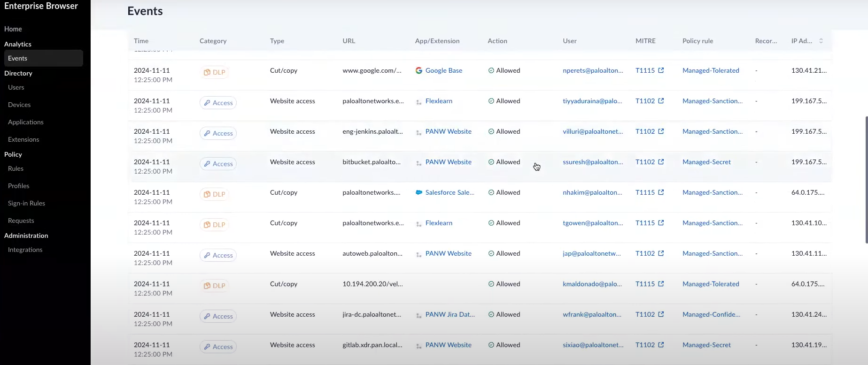Viewport: 868px width, 365px height.
Task: Click Allowed check icon in eng-jenkins row
Action: (491, 131)
